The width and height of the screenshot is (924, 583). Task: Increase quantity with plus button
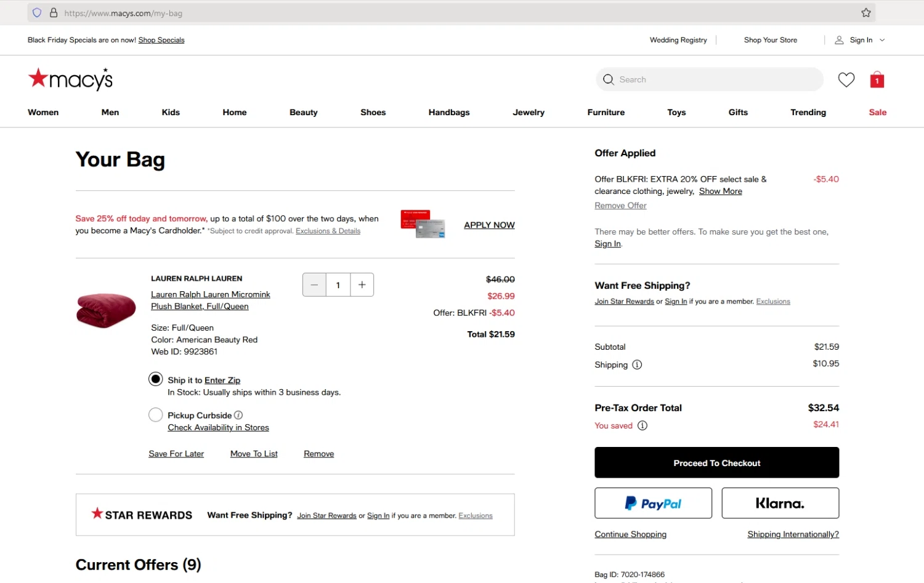[362, 285]
